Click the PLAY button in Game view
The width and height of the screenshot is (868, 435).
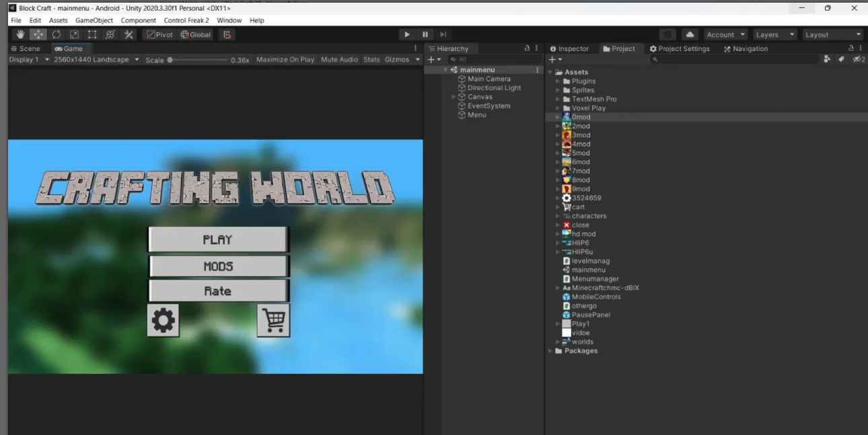218,239
